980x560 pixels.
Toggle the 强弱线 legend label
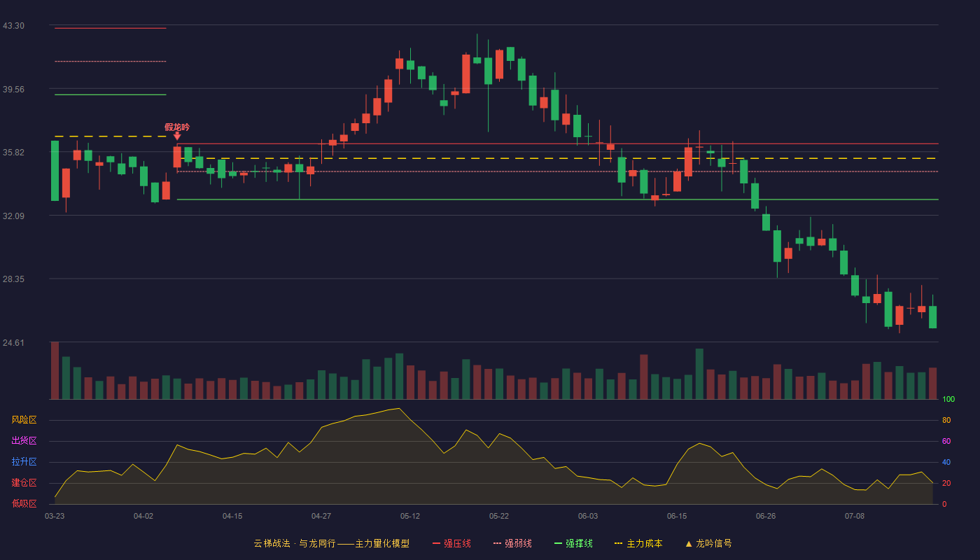coord(518,543)
